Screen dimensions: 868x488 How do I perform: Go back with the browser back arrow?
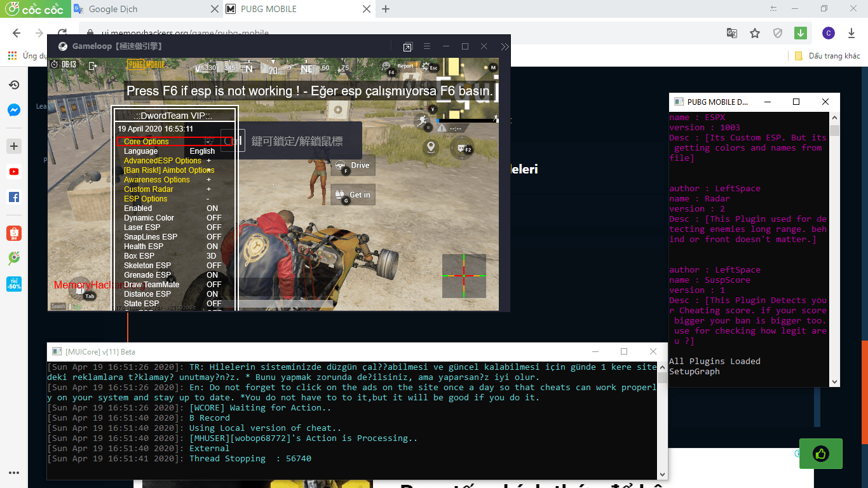click(x=17, y=33)
